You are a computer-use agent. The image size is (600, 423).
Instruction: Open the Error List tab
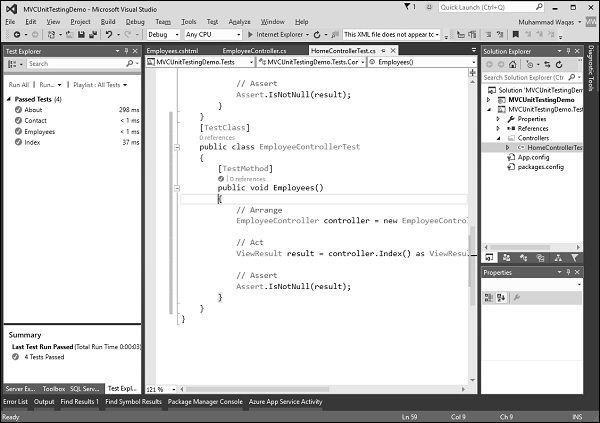tap(15, 402)
